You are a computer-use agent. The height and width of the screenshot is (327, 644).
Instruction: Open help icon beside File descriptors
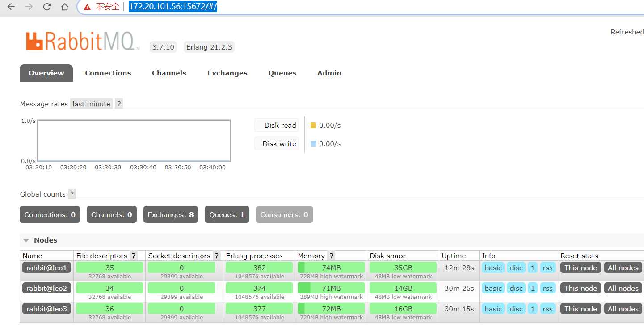pos(133,256)
